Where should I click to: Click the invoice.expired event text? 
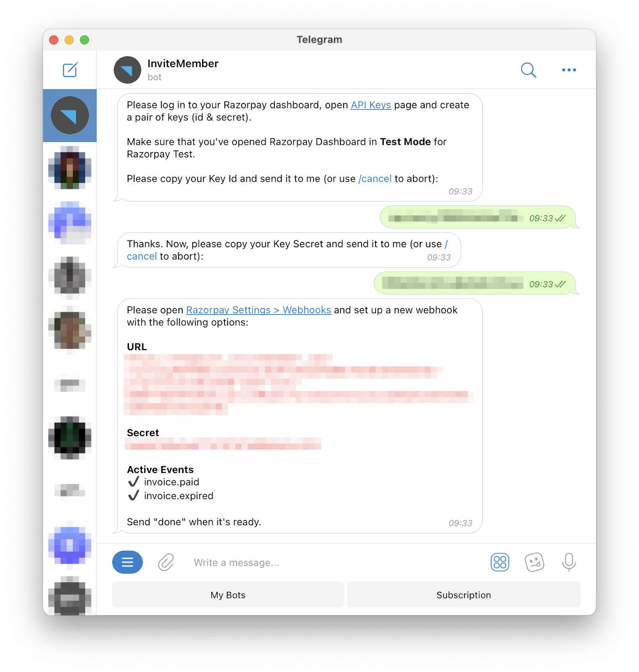[x=179, y=496]
